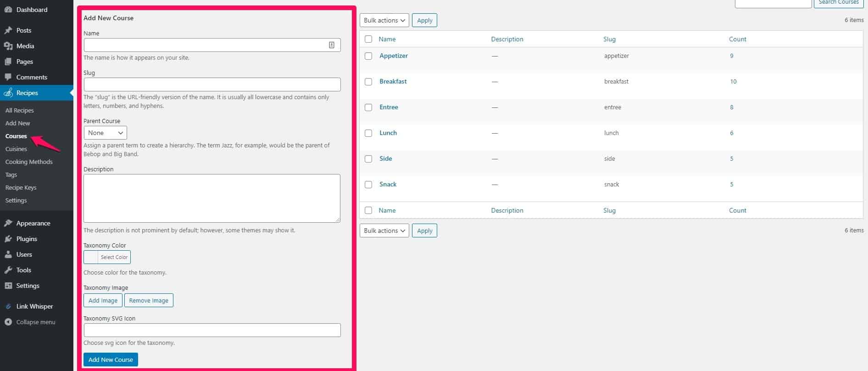The image size is (868, 371).
Task: Sort by Name in top header
Action: pos(387,39)
